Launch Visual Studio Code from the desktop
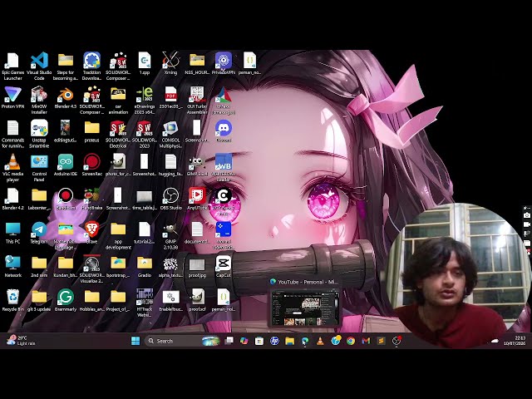 [x=39, y=66]
